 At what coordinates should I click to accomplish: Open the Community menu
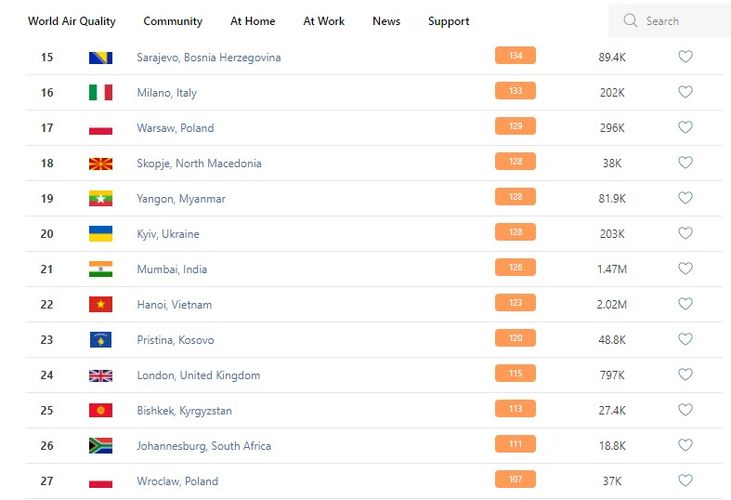pos(173,21)
